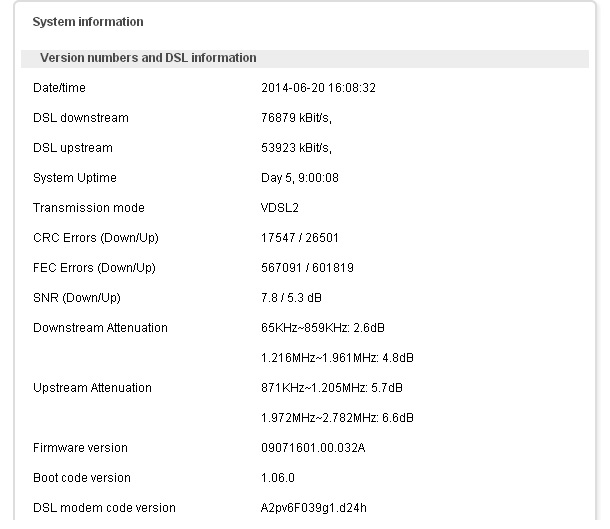Click the 1.216MHz~1.961MHz: 4.8dB attenuation value
This screenshot has height=529, width=610.
[337, 358]
